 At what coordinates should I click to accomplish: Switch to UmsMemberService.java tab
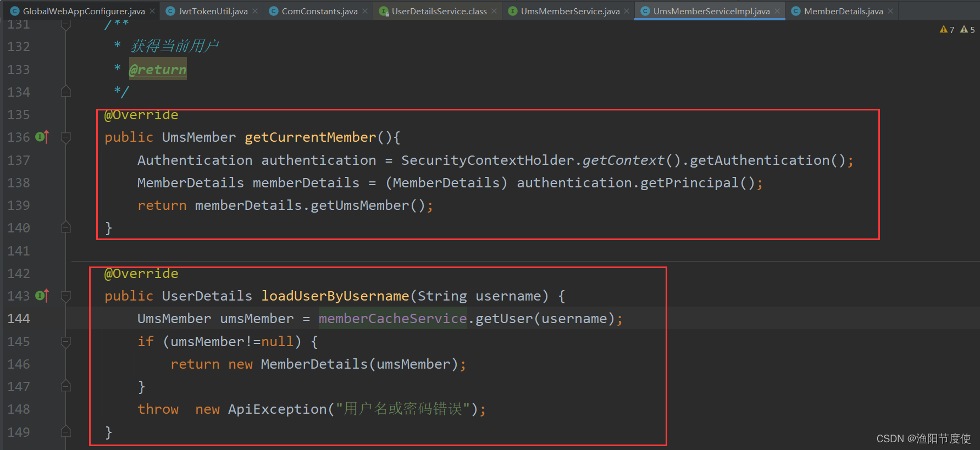pos(570,11)
